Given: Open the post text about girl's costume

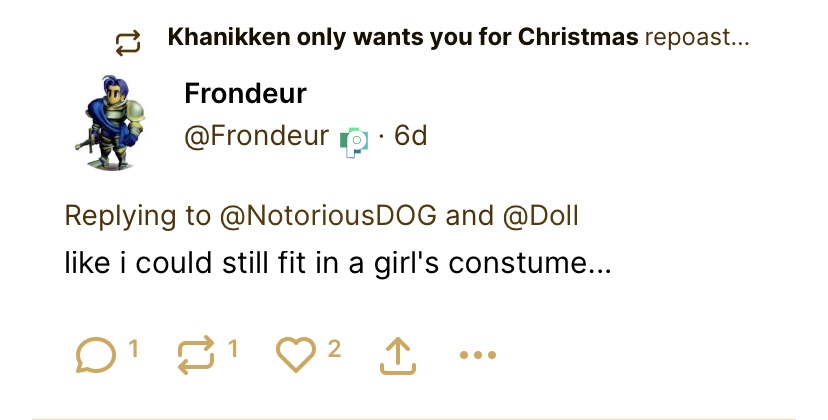Looking at the screenshot, I should [337, 264].
